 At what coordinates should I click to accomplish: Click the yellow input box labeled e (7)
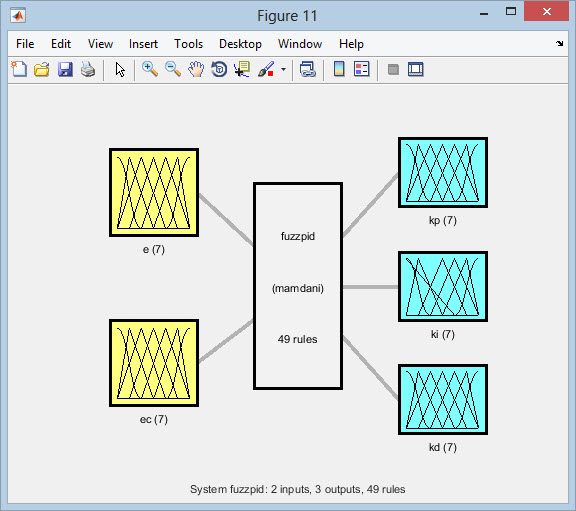pyautogui.click(x=154, y=192)
